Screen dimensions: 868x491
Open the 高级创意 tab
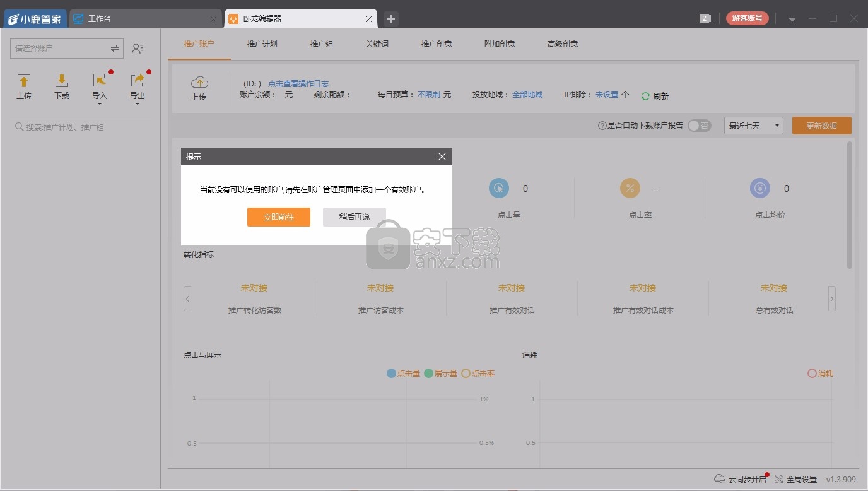[563, 44]
